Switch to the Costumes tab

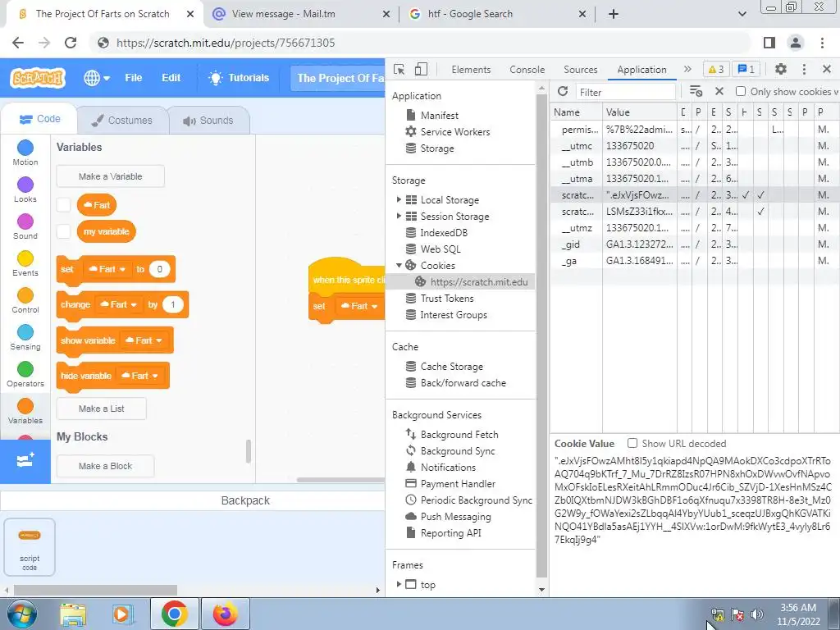pos(121,120)
